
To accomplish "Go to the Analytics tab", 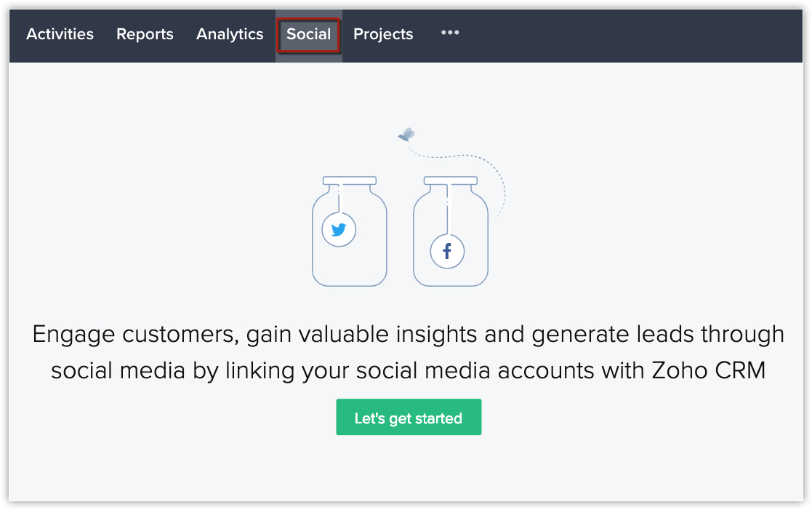I will tap(230, 34).
